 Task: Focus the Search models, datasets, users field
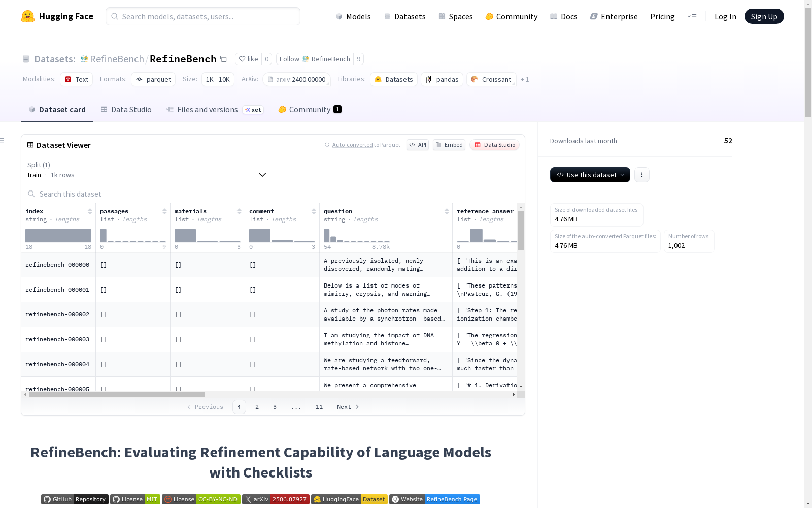(x=203, y=16)
